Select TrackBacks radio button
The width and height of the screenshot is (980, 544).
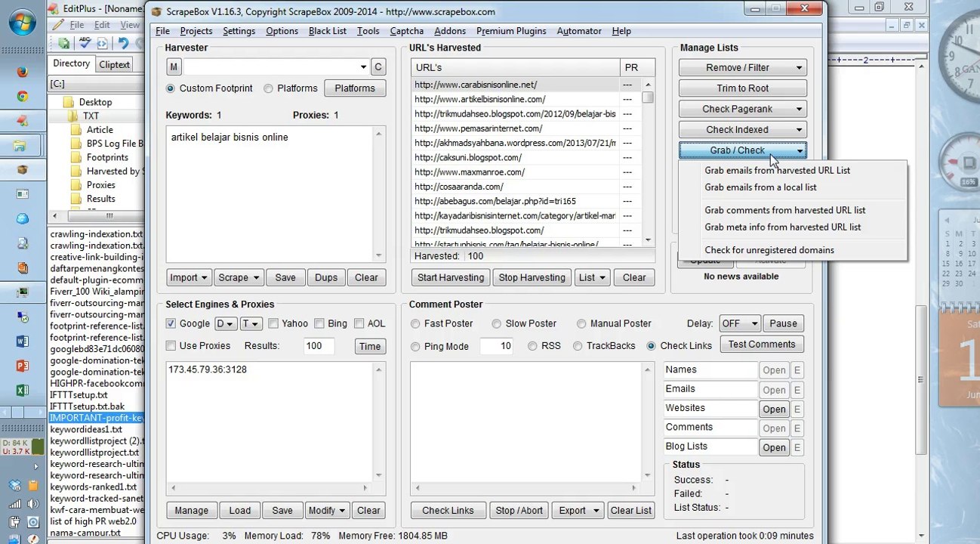click(x=578, y=346)
